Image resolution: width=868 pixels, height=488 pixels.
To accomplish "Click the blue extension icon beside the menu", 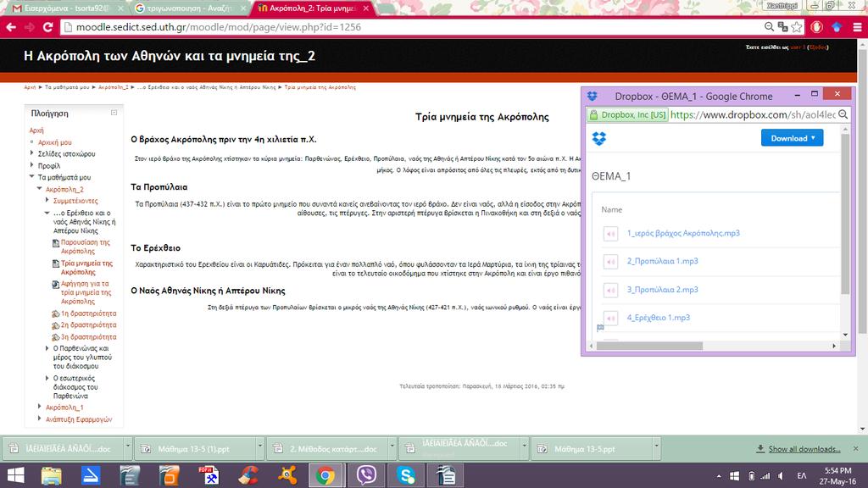I will (x=837, y=27).
